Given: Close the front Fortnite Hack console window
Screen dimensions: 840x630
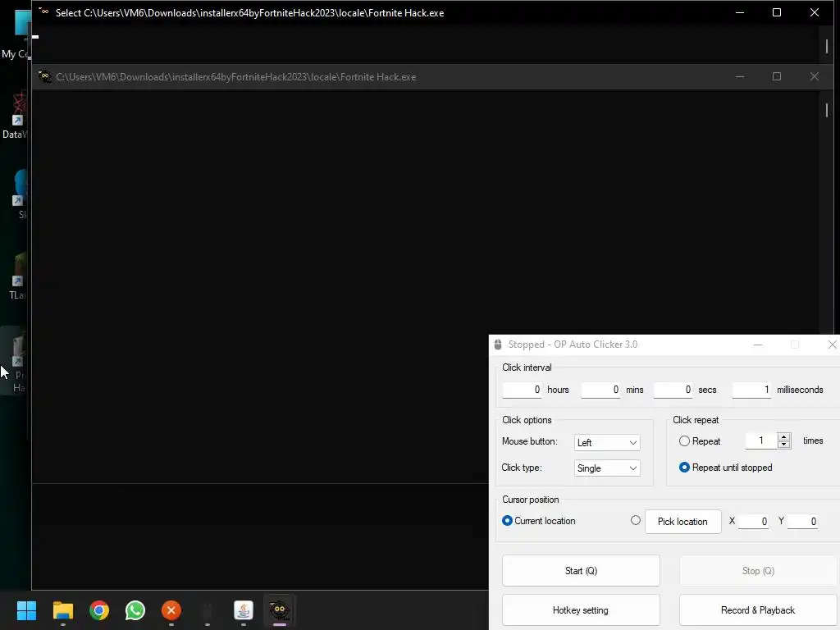Looking at the screenshot, I should point(815,12).
